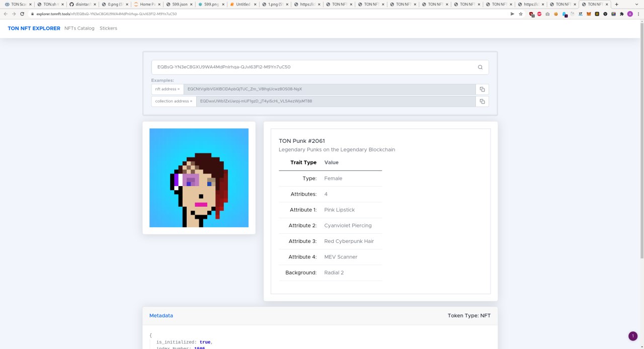Click the "Female" type value
The height and width of the screenshot is (349, 644).
(x=333, y=179)
